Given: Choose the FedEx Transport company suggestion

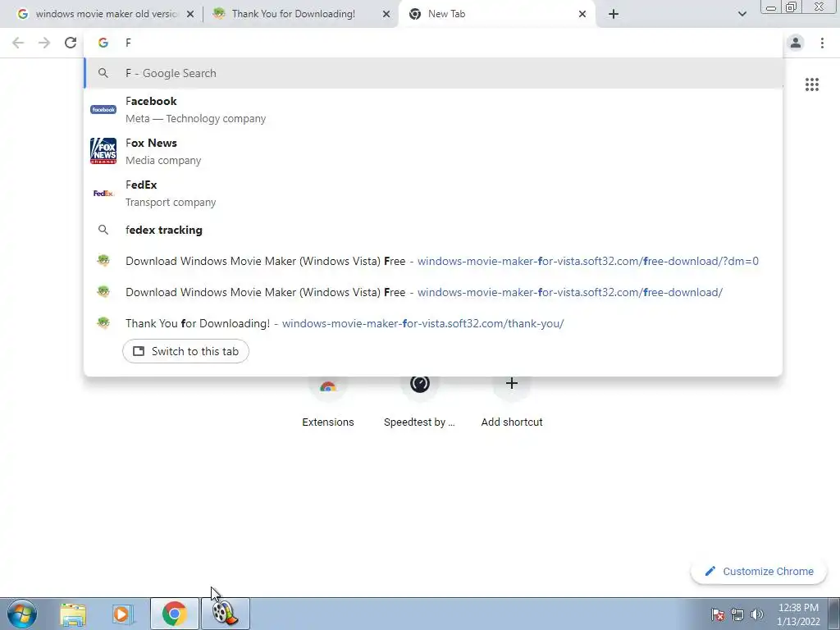Looking at the screenshot, I should (x=433, y=194).
